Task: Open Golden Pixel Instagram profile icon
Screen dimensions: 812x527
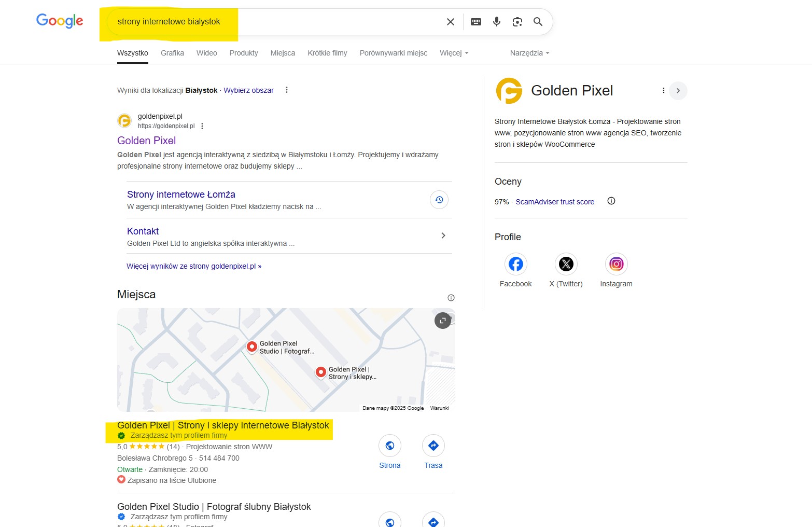Action: (617, 264)
